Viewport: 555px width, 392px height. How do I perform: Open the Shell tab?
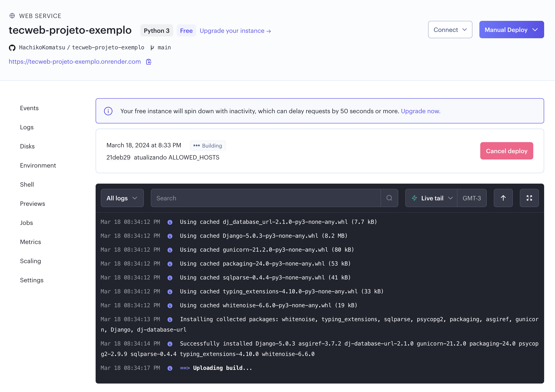27,184
